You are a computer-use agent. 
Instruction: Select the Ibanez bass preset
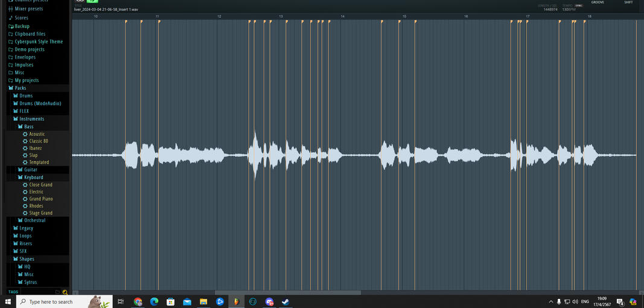[x=36, y=148]
